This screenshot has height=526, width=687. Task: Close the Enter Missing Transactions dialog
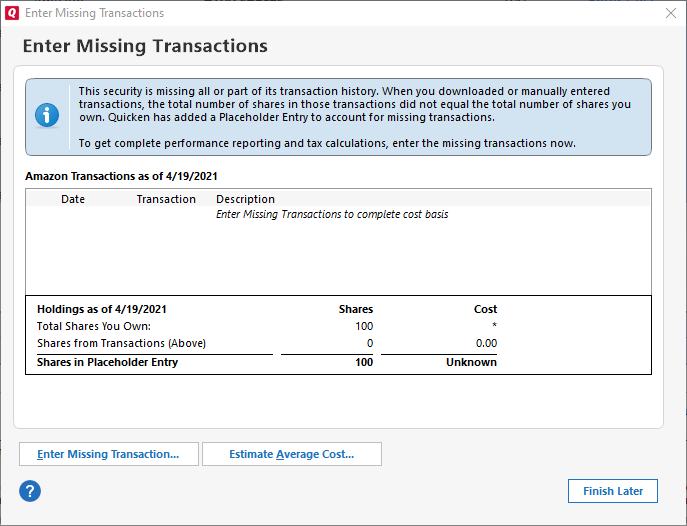click(670, 13)
